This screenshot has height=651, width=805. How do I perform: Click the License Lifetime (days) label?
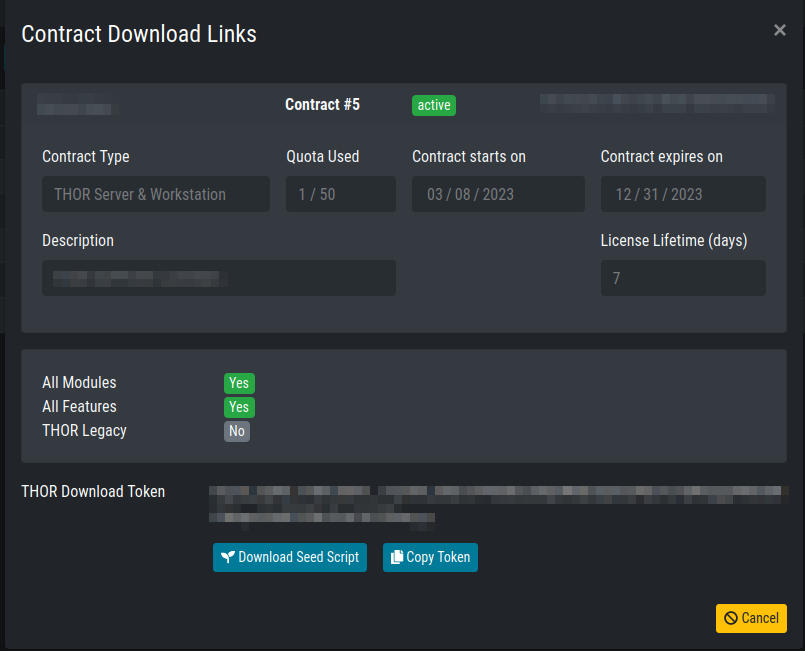coord(674,240)
